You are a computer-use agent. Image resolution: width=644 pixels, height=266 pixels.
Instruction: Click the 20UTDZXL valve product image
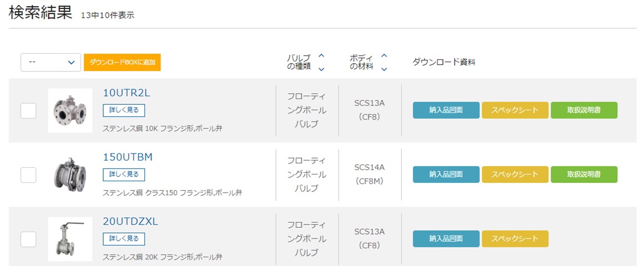point(70,239)
